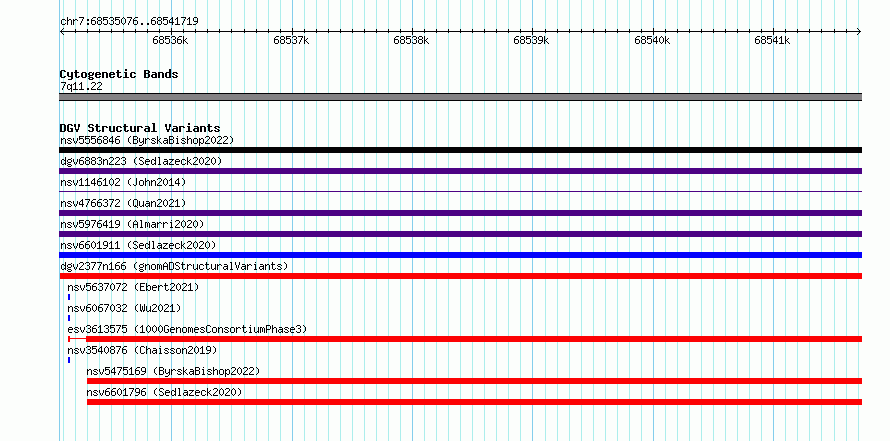Screen dimensions: 890x441
Task: Click the small blue nsv5637072 marker
Action: click(x=69, y=297)
